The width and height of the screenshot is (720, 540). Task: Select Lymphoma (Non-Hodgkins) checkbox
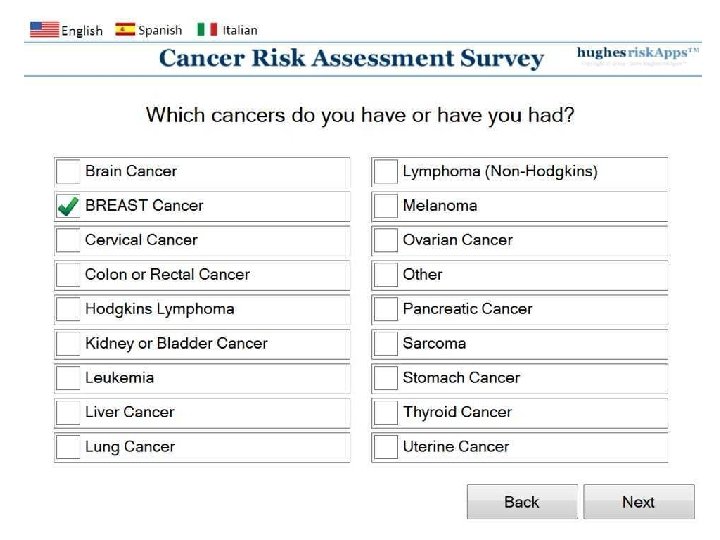tap(386, 172)
